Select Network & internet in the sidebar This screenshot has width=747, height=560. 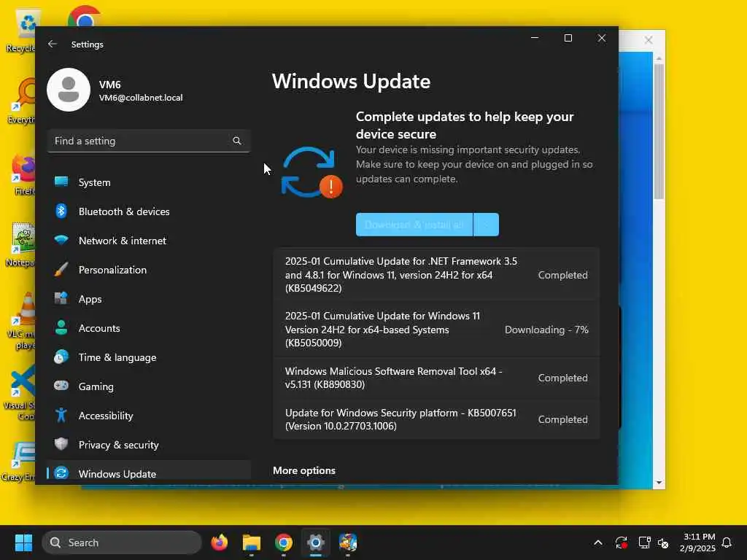pyautogui.click(x=149, y=240)
